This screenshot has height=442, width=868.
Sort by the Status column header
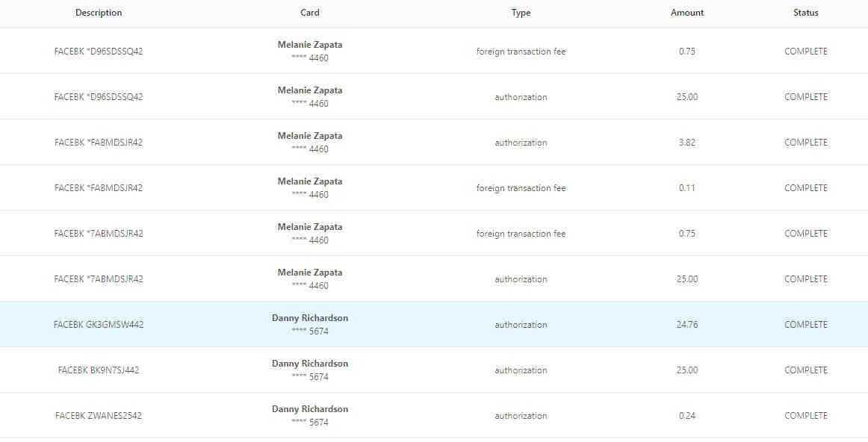click(x=806, y=13)
